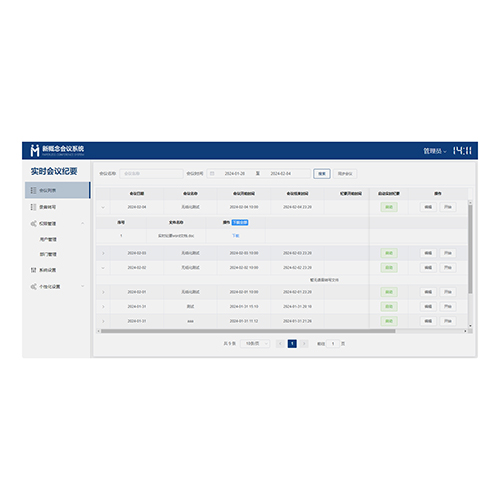Select the second sub-item under permission management
The height and width of the screenshot is (500, 500).
(48, 254)
